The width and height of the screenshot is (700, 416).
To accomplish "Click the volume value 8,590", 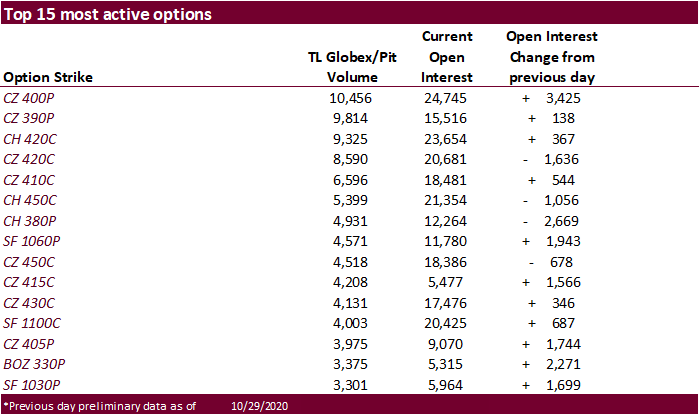I will click(351, 159).
